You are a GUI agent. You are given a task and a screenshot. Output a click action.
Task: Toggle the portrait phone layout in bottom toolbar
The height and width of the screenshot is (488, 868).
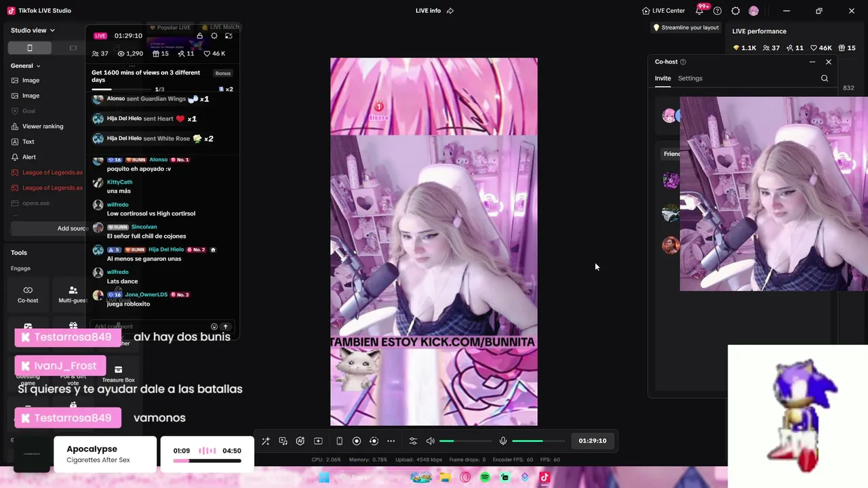(x=339, y=441)
